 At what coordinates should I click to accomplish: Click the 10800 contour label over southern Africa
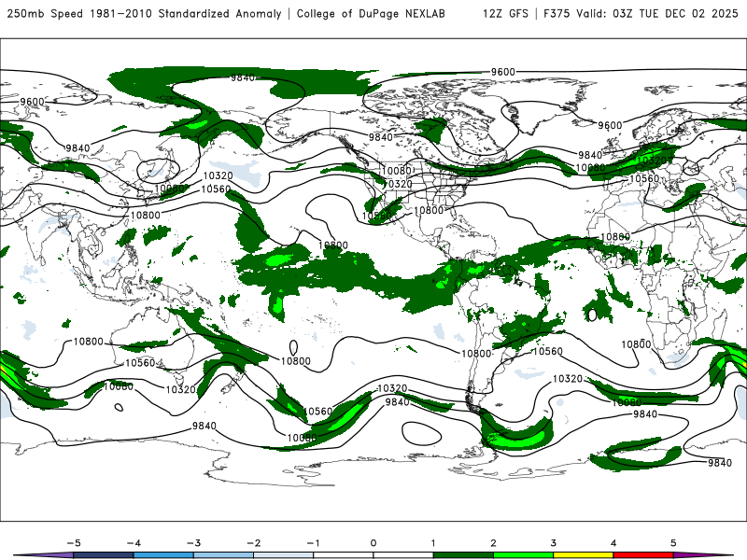point(636,344)
